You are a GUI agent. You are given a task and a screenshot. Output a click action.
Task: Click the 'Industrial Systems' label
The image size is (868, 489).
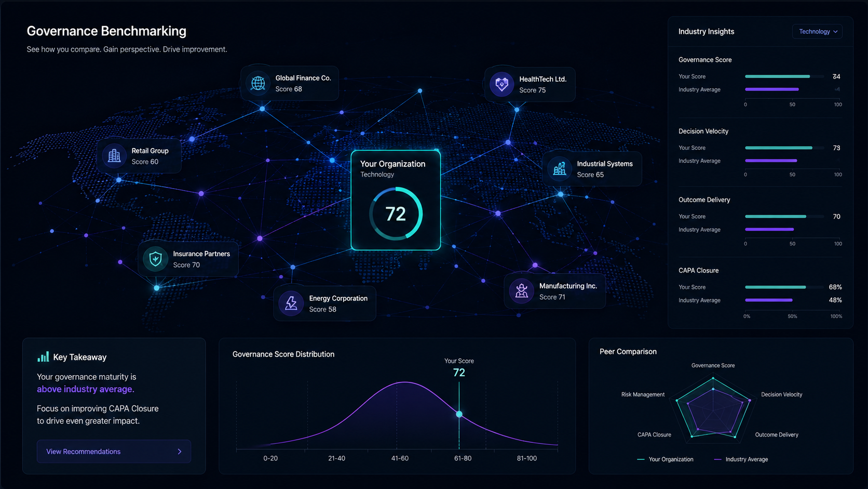[605, 164]
